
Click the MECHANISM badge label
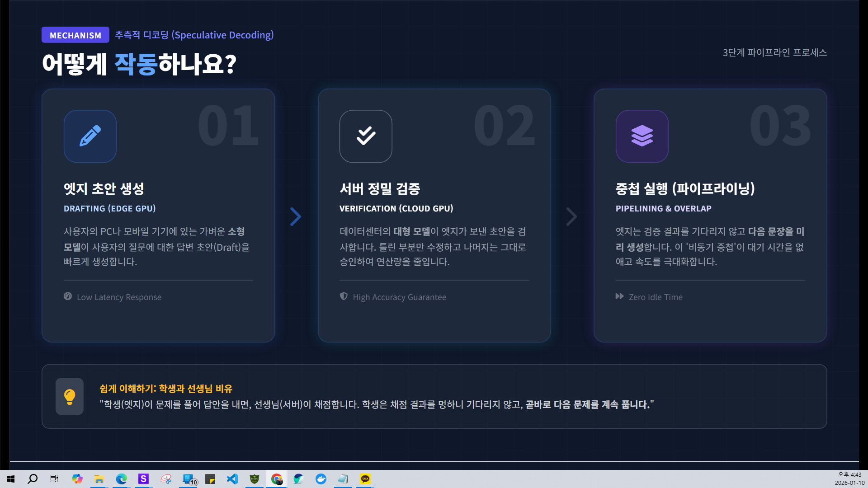pyautogui.click(x=75, y=35)
